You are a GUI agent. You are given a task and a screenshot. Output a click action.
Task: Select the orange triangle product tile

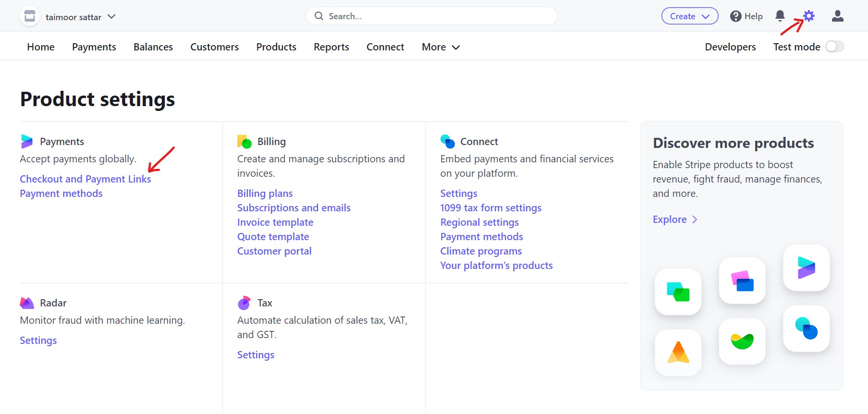tap(678, 353)
